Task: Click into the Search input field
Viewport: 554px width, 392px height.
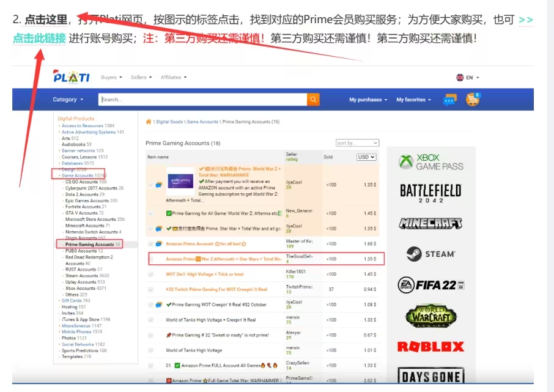Action: [202, 99]
